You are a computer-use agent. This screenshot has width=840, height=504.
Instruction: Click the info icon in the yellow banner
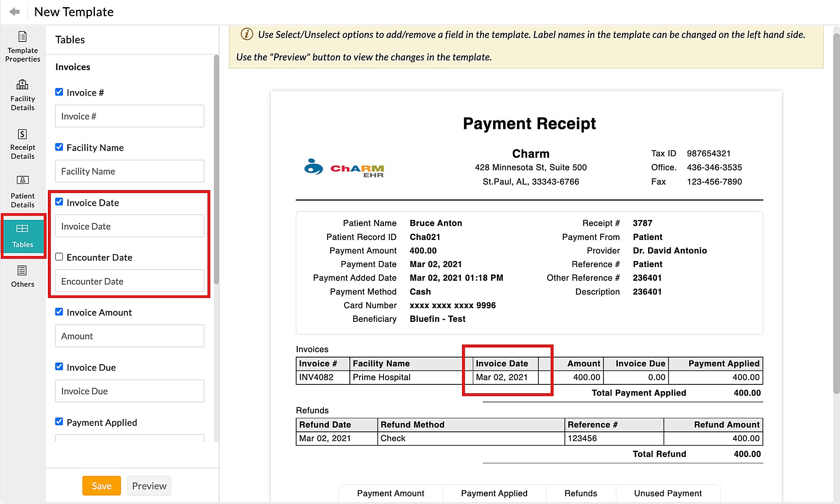(x=246, y=35)
